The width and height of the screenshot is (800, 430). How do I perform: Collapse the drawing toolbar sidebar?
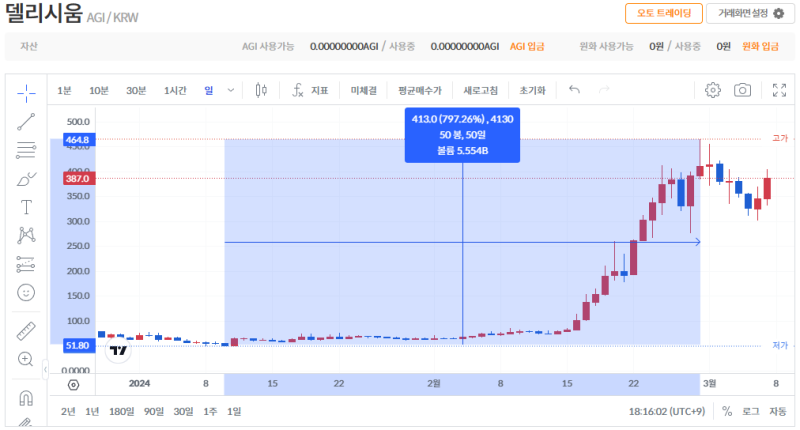click(x=45, y=369)
